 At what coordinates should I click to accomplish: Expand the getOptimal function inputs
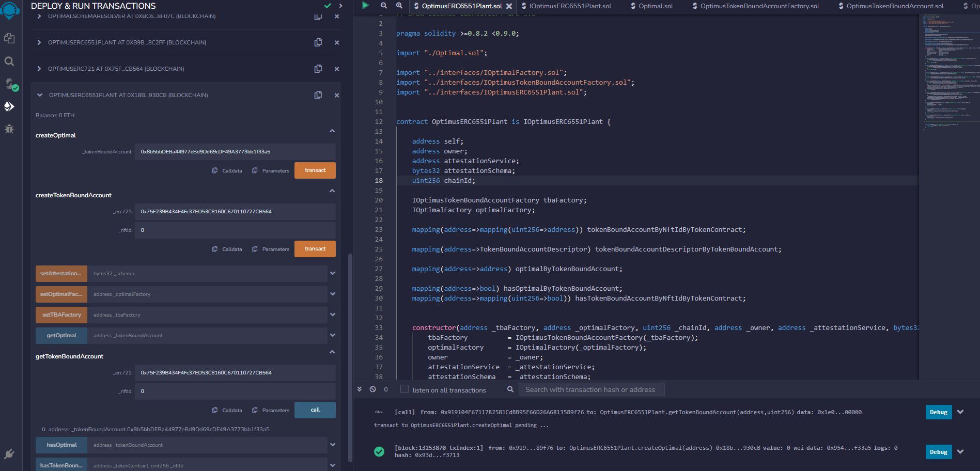333,335
